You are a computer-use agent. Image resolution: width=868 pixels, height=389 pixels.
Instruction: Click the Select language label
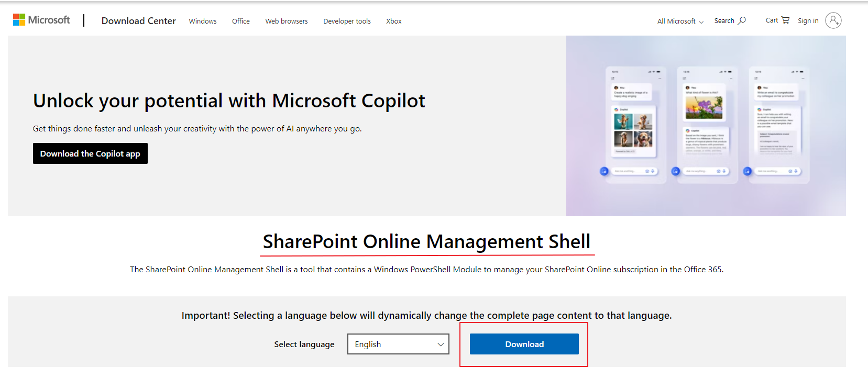(304, 344)
